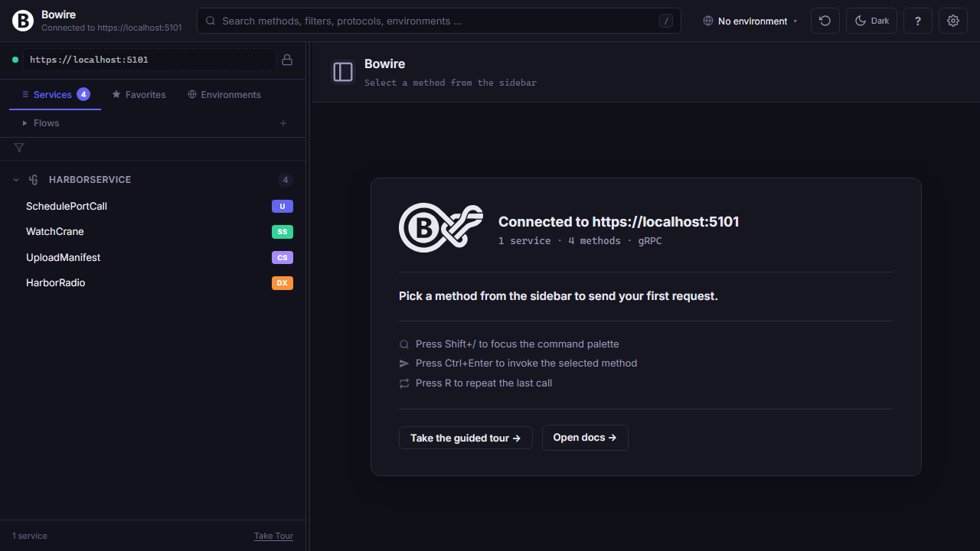The height and width of the screenshot is (551, 980).
Task: Click the large Bowire logo in the welcome card
Action: 441,228
